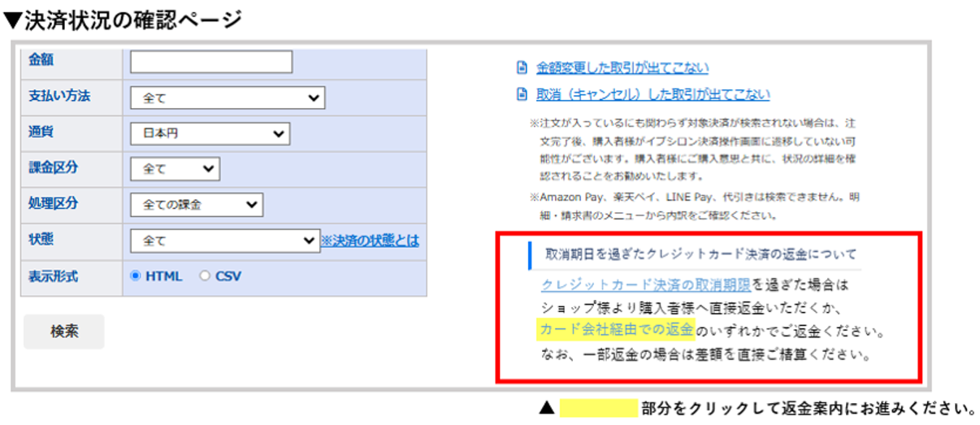This screenshot has height=425, width=980.
Task: Open the 通貨 dropdown showing 日本円
Action: click(x=210, y=133)
